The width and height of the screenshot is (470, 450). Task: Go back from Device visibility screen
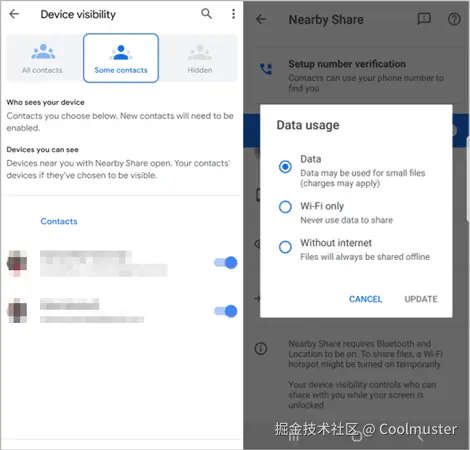[14, 14]
